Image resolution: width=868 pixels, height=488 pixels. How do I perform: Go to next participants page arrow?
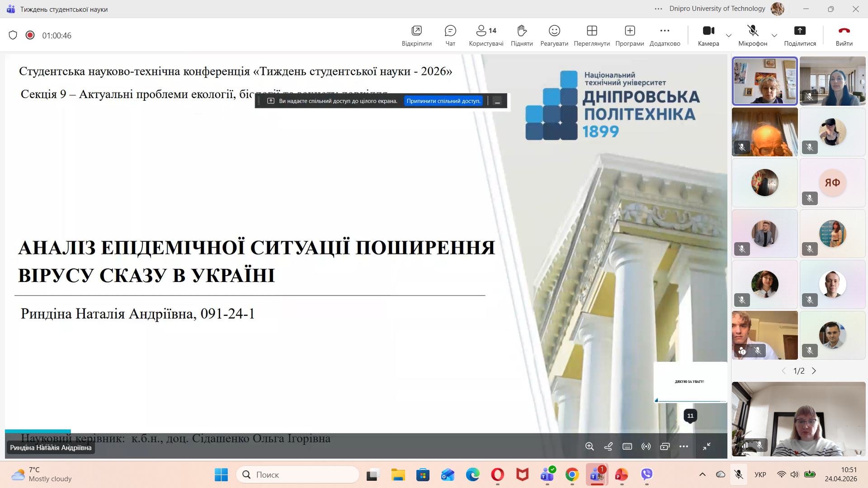click(814, 371)
